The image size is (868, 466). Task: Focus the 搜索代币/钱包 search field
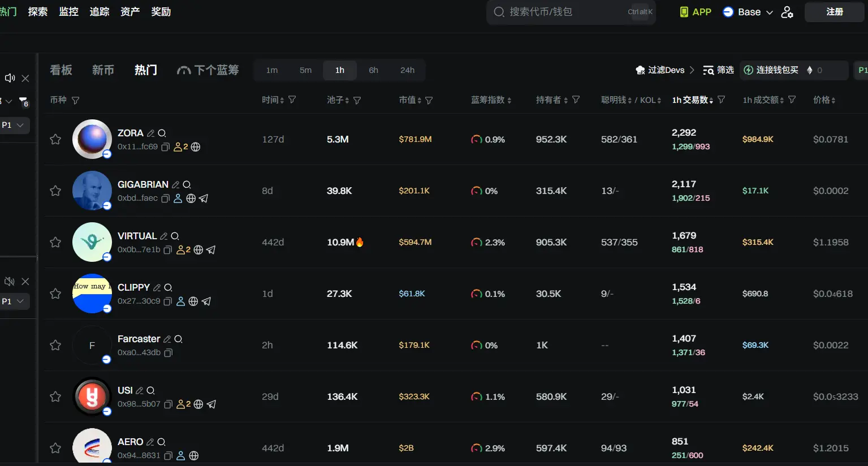(x=571, y=12)
